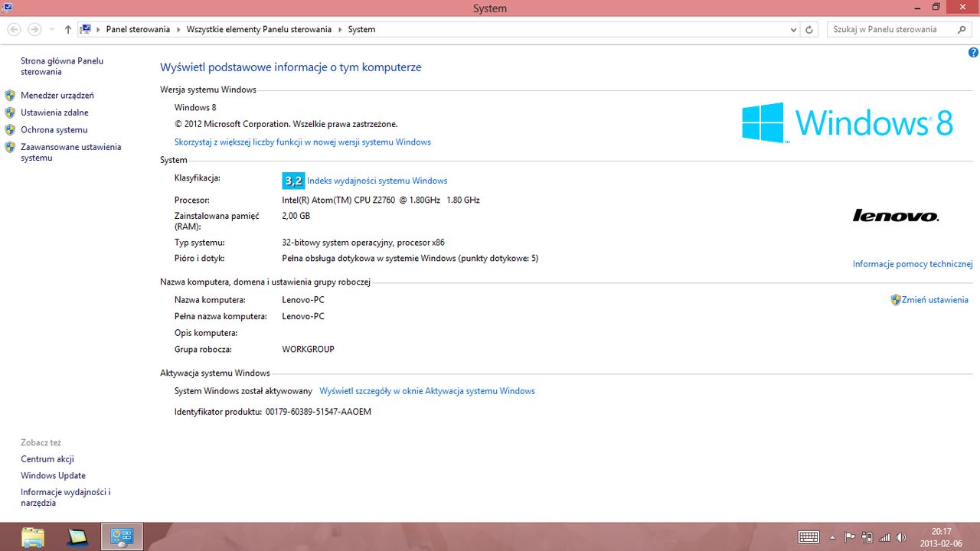Refresh the control panel view
This screenshot has height=551, width=980.
coord(809,29)
